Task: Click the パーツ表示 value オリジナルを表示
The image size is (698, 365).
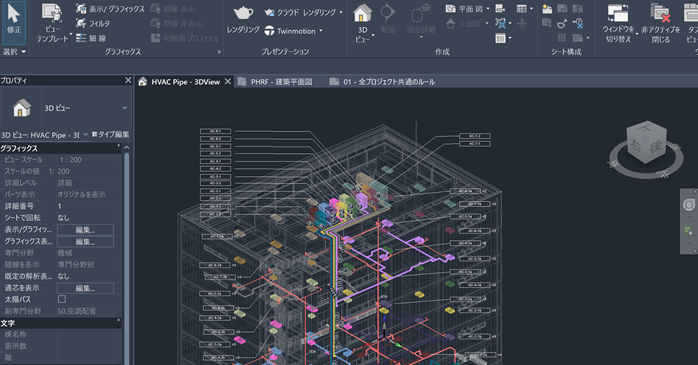Action: click(x=81, y=195)
